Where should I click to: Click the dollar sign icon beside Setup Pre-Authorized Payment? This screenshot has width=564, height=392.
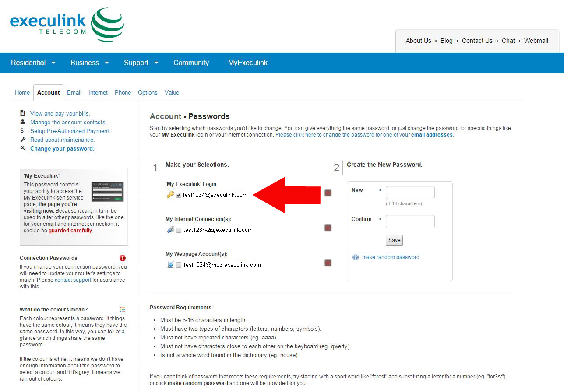[23, 131]
